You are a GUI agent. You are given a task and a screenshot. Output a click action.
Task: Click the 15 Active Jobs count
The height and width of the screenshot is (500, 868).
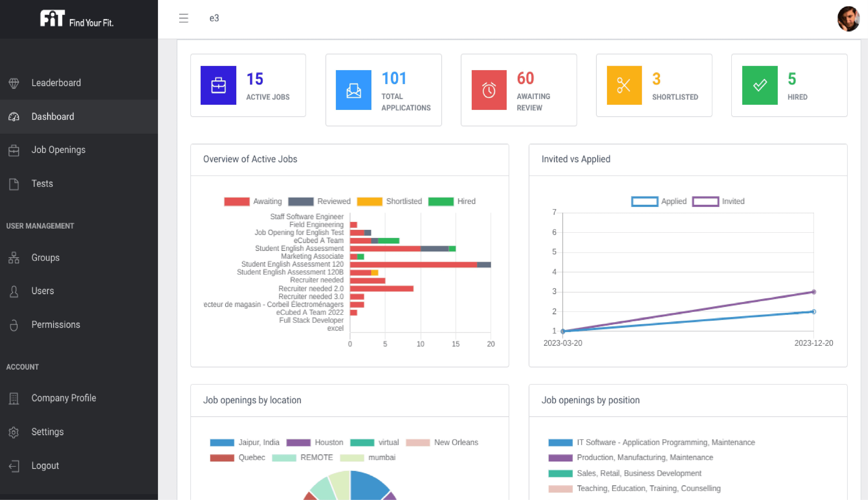pyautogui.click(x=255, y=79)
